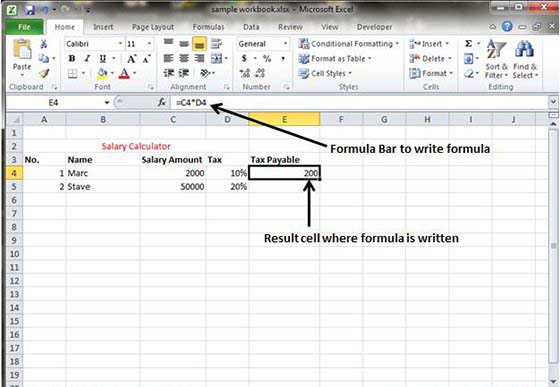Apply Accounting dollar number format
Image resolution: width=560 pixels, height=387 pixels.
coord(244,58)
